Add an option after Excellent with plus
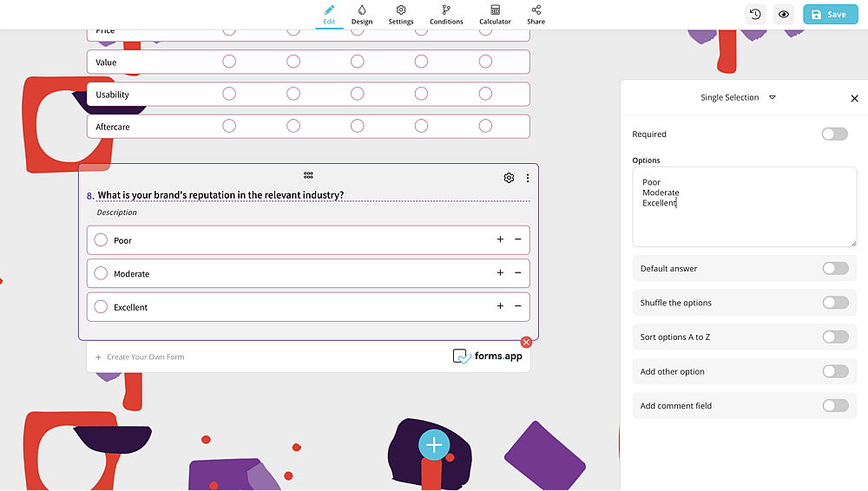 [500, 305]
